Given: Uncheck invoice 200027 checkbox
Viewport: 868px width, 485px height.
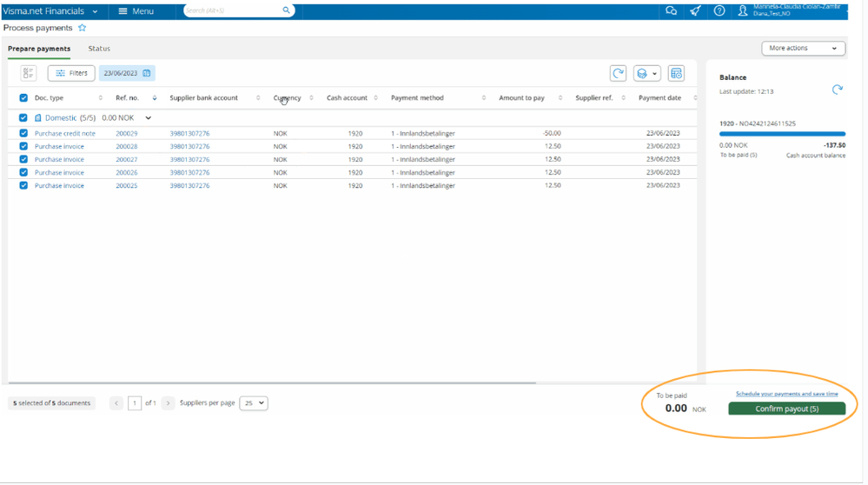Looking at the screenshot, I should click(23, 159).
